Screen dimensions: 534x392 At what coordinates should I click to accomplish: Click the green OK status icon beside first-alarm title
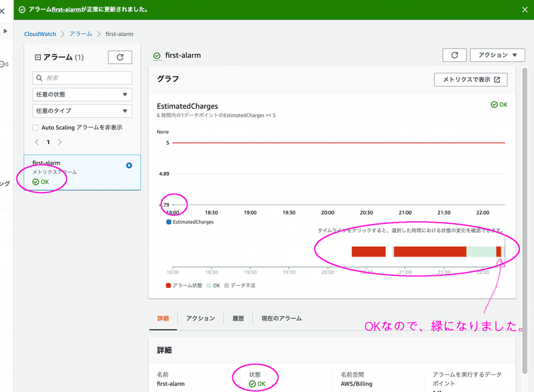[x=157, y=56]
